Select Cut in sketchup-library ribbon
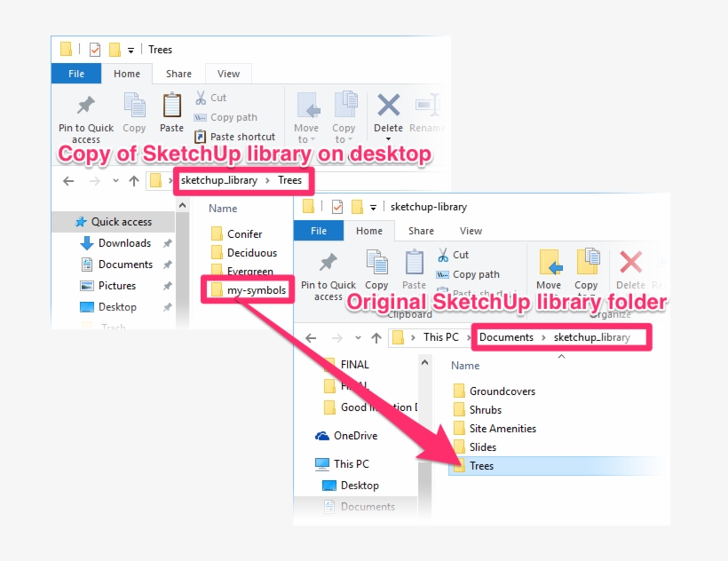This screenshot has height=561, width=728. pos(453,255)
